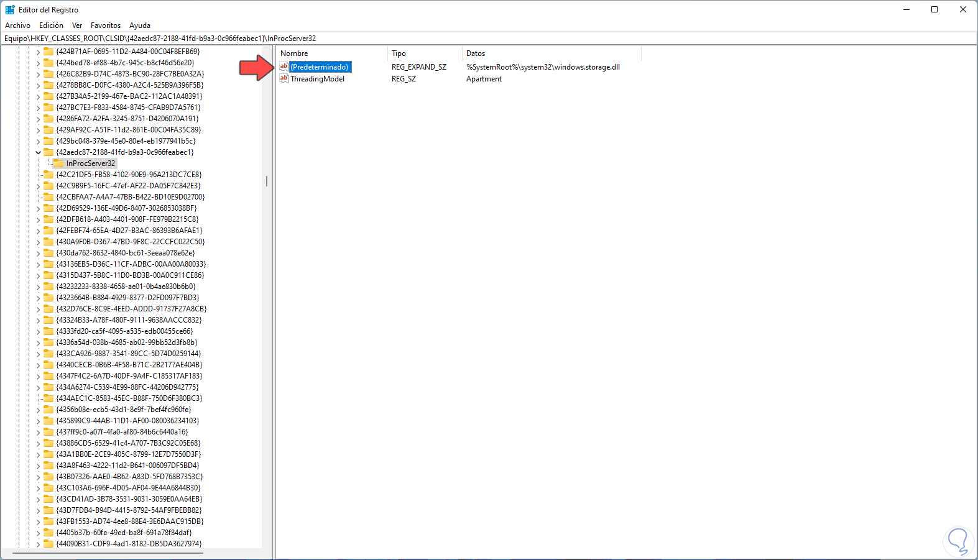Click folder icon of {42aedc87-2188-41fd-b9a3-0c966feabec1}
This screenshot has height=560, width=978.
click(x=48, y=152)
